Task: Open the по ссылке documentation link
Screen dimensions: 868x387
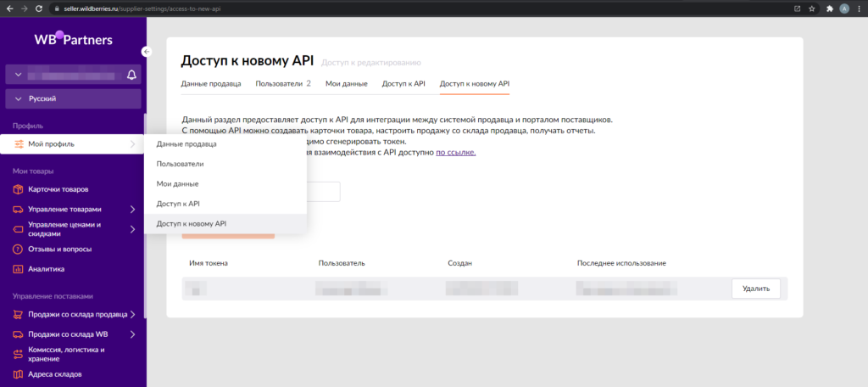Action: 455,153
